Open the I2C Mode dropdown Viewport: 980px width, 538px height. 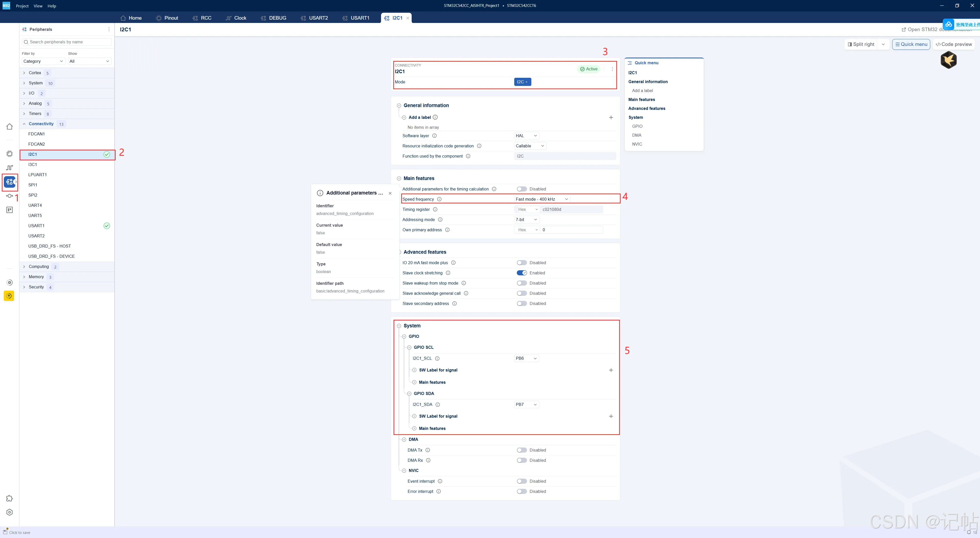[522, 82]
